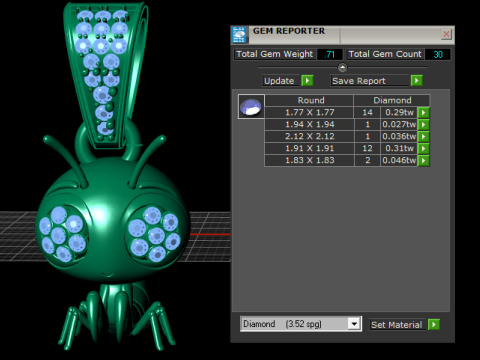Click the Set Material button
The image size is (480, 360).
pos(397,324)
